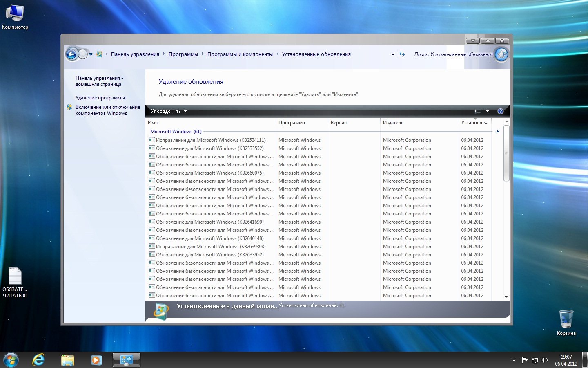Click the Back navigation arrow button
This screenshot has height=368, width=588.
pos(71,54)
